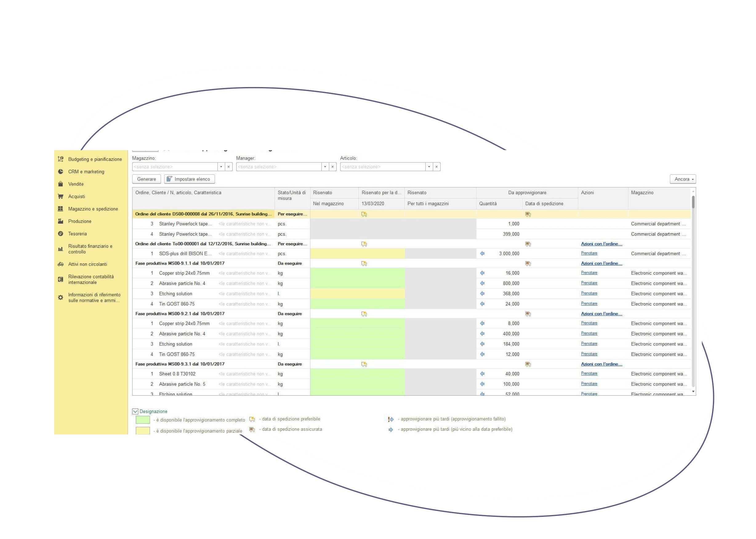Click the Impostare elenco button
The image size is (756, 539).
189,179
